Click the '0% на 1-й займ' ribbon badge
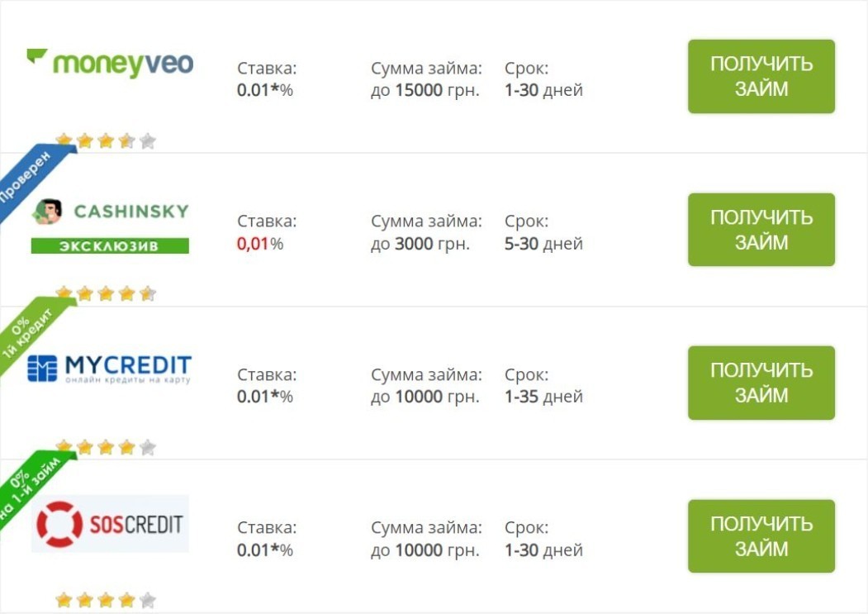 pos(31,485)
